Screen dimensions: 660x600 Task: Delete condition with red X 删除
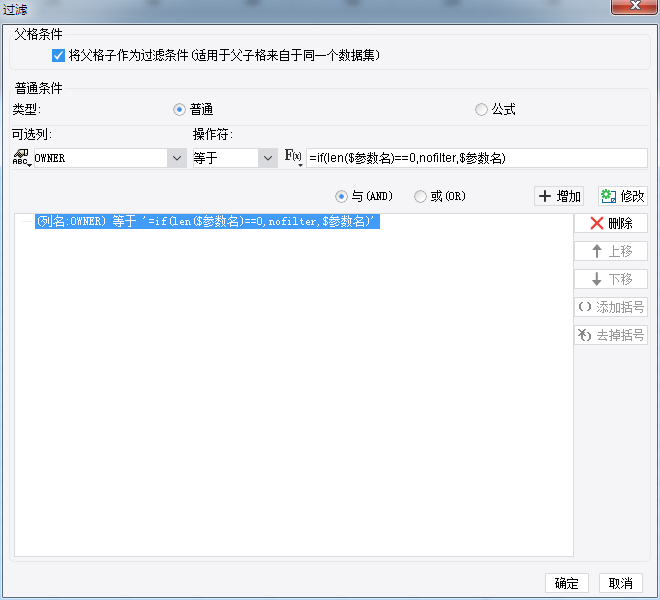click(611, 223)
